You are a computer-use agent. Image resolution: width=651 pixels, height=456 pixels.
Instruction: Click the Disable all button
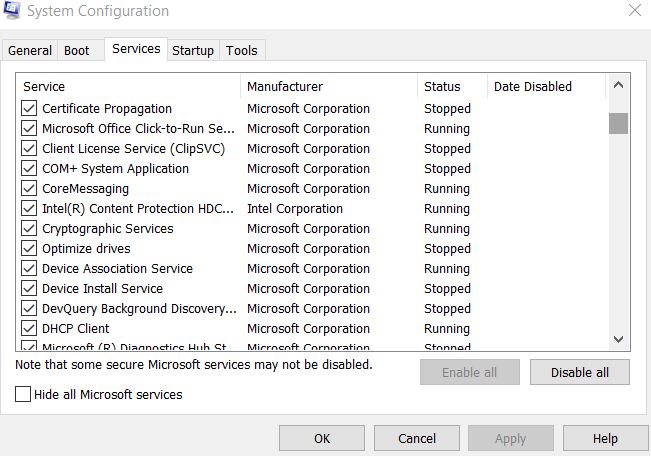click(580, 372)
